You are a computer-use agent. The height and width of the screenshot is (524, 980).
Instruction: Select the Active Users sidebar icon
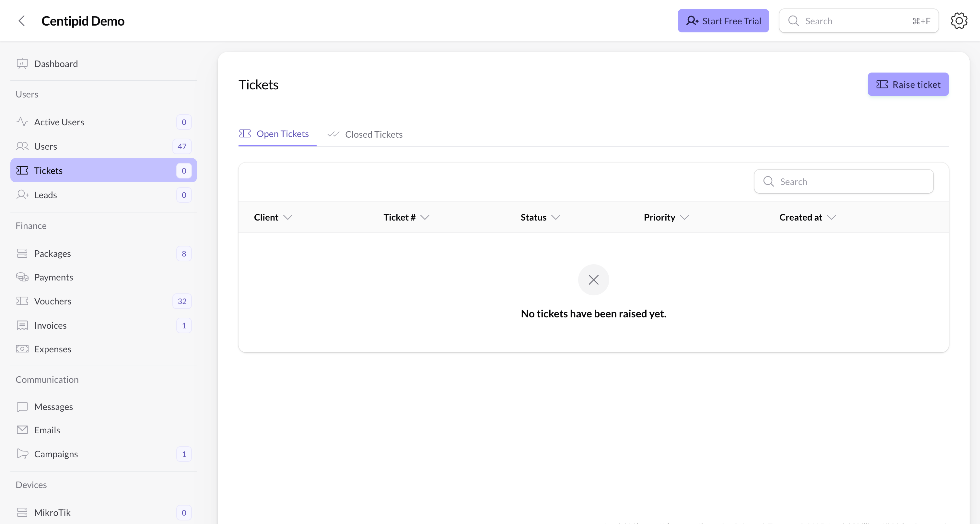[22, 122]
